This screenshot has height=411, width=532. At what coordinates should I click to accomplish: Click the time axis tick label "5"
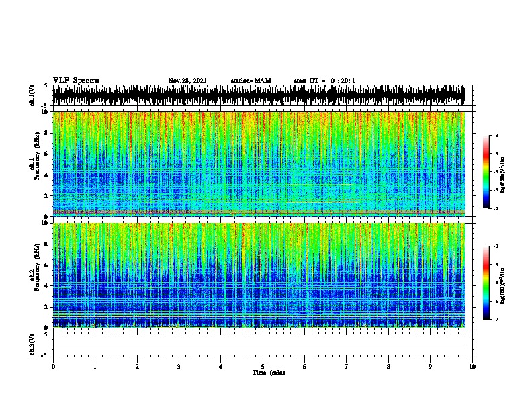pos(263,367)
